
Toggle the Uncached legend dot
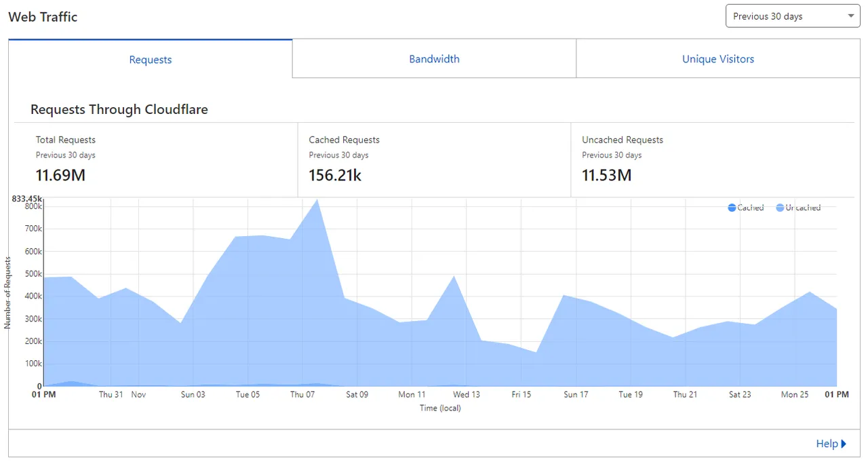click(x=781, y=208)
